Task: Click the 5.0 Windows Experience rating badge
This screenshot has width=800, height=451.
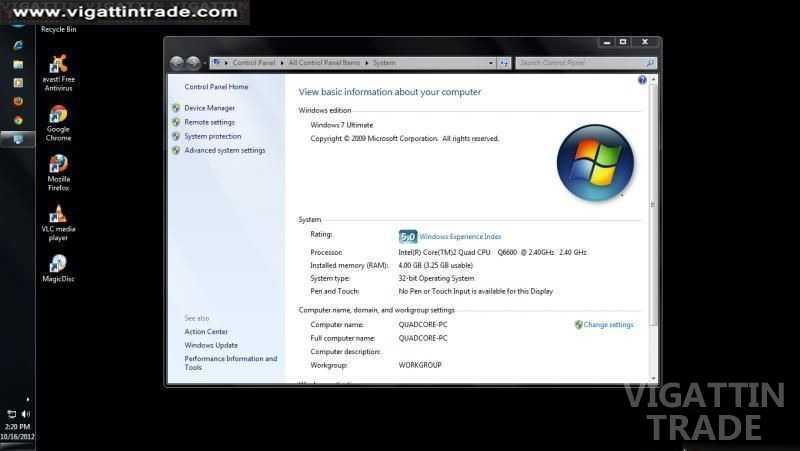Action: pos(408,237)
